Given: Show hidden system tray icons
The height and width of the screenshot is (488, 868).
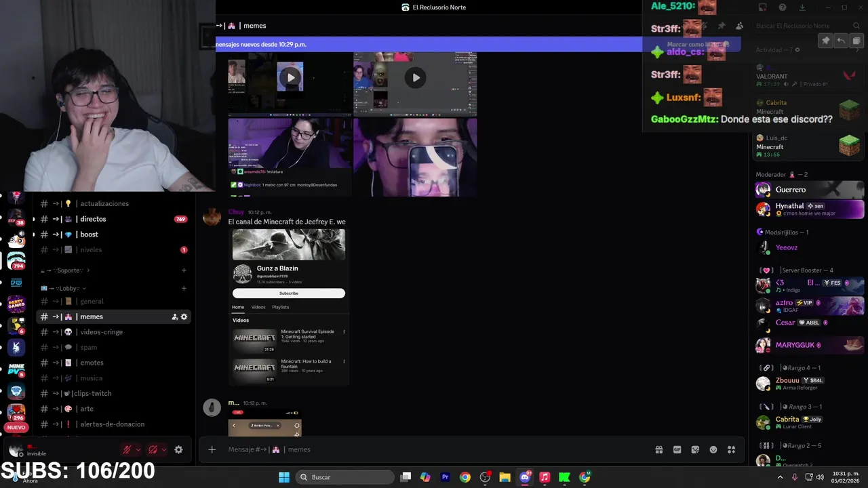Looking at the screenshot, I should click(780, 477).
